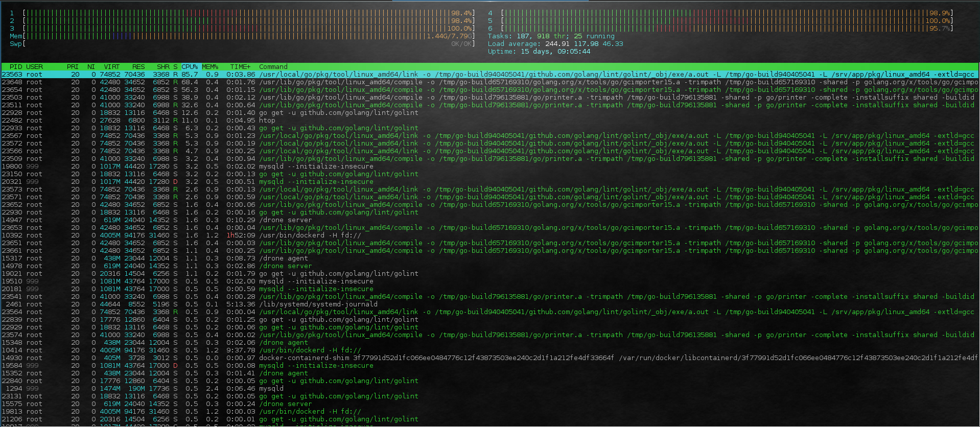
Task: Select /drone server row PID 14978
Action: (x=490, y=266)
